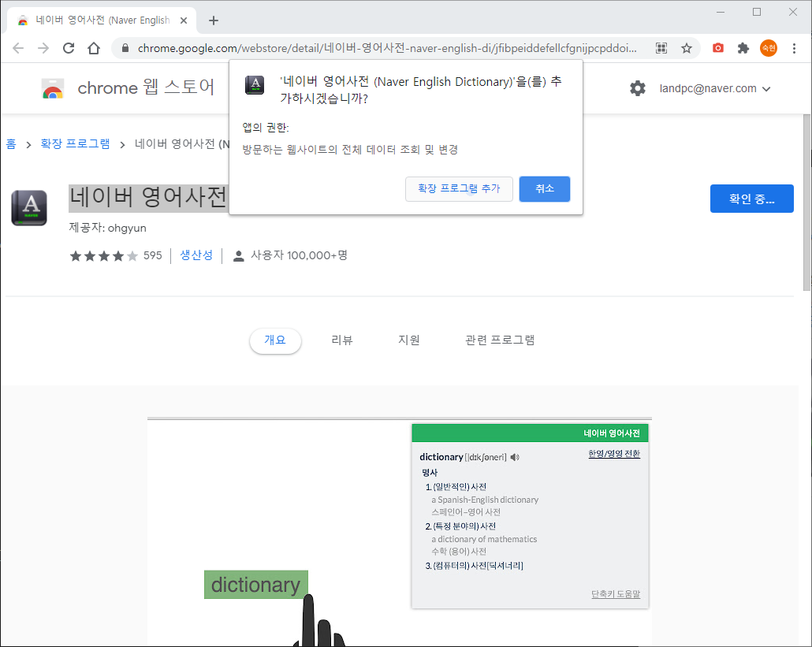Image resolution: width=812 pixels, height=647 pixels.
Task: Go forward with the arrow button
Action: coord(43,48)
